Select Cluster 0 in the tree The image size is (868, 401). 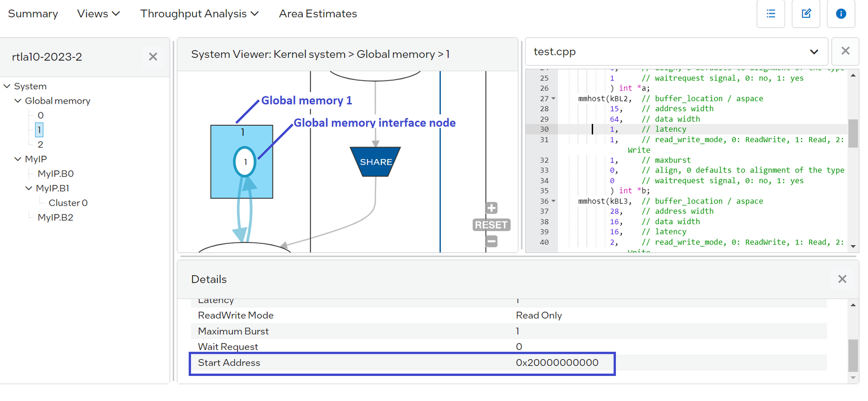[68, 203]
